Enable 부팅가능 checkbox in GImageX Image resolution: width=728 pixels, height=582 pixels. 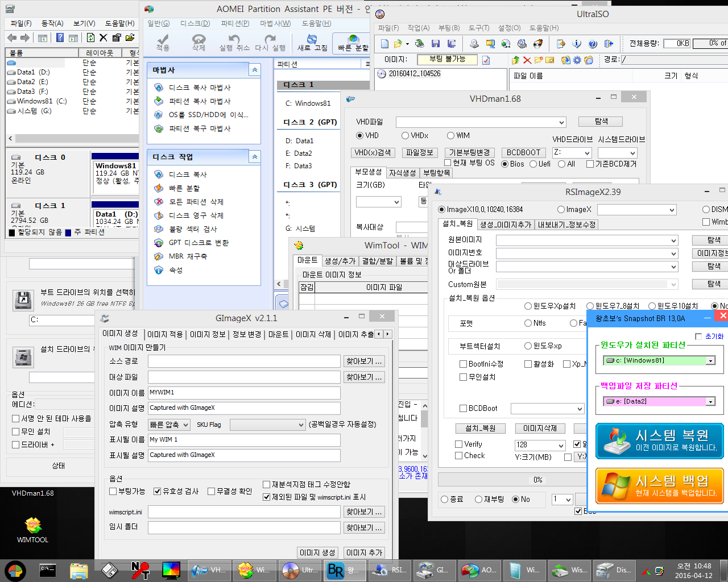pyautogui.click(x=113, y=492)
